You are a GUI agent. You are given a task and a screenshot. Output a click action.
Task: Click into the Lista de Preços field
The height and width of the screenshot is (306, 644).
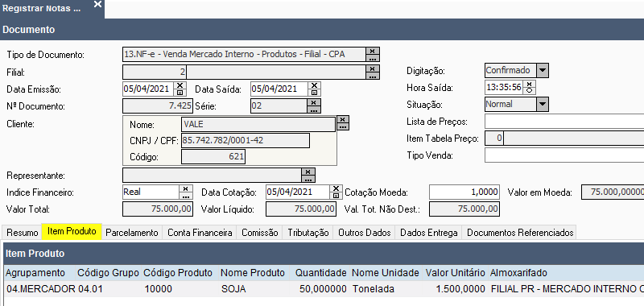pyautogui.click(x=564, y=122)
